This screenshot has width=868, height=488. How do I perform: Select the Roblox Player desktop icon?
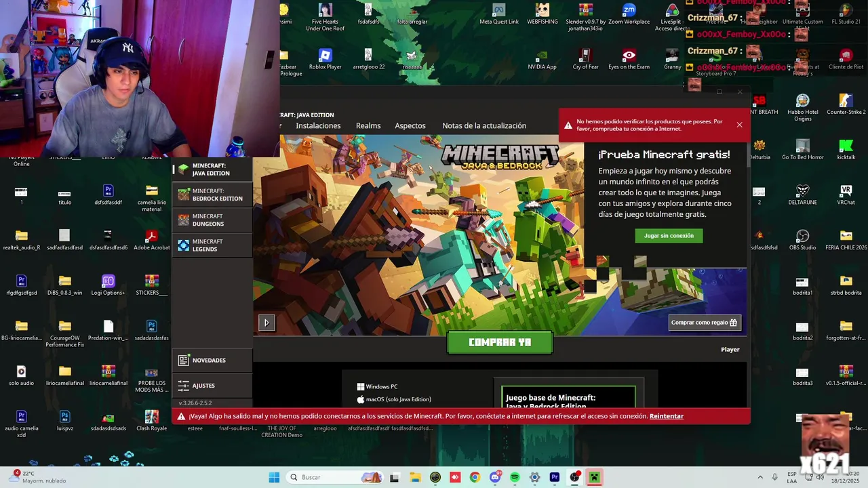point(325,60)
